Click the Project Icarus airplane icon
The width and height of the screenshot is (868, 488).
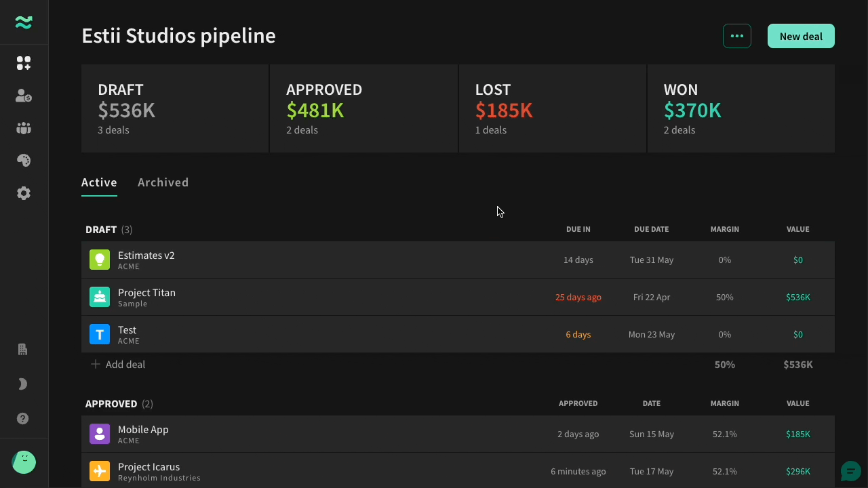pos(100,471)
